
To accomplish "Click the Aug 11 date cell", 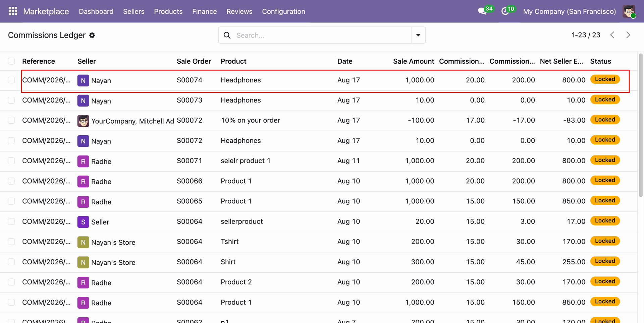I will click(348, 161).
